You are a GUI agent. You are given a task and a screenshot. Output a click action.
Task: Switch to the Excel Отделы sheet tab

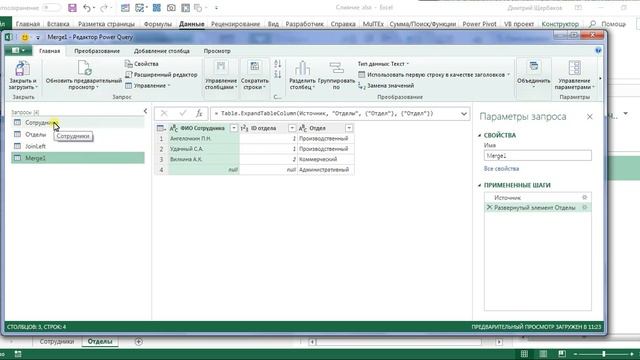tap(100, 342)
